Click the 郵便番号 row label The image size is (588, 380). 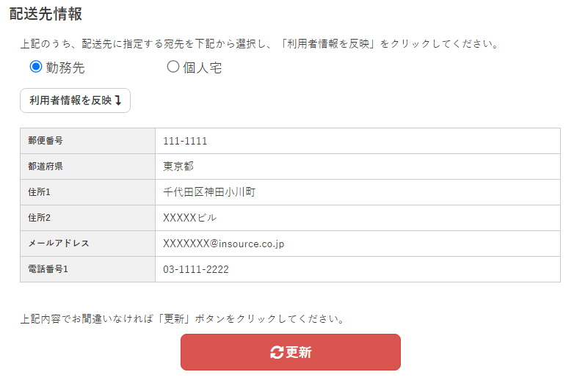(x=46, y=141)
